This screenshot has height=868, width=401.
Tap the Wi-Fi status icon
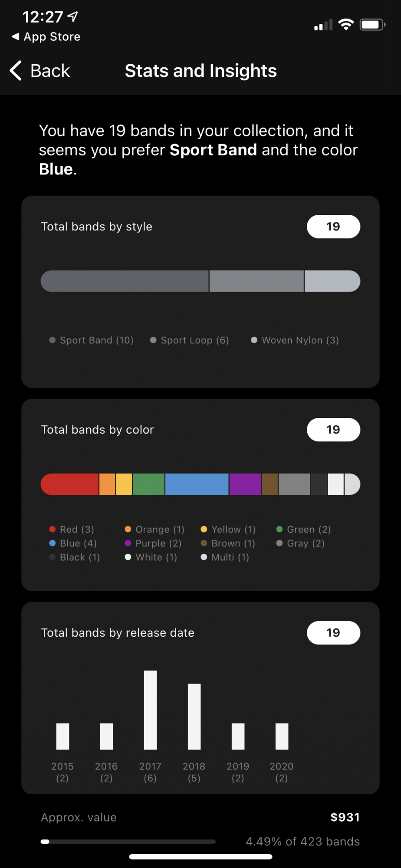[x=346, y=25]
